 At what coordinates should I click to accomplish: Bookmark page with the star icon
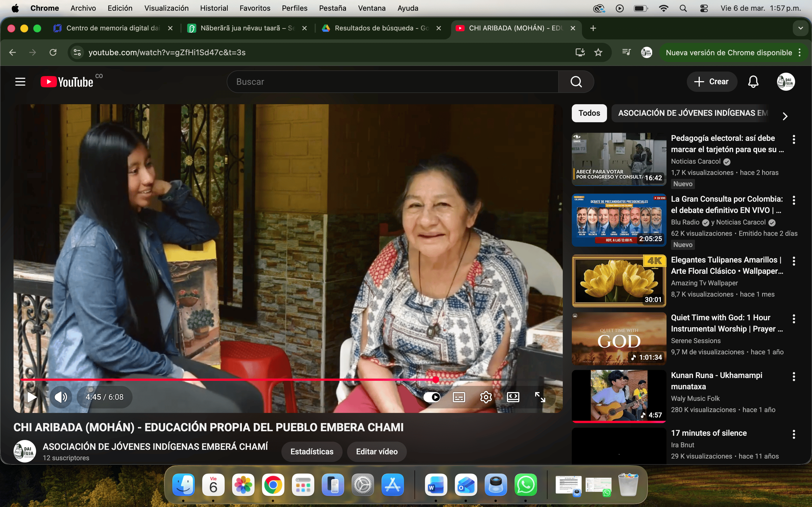598,52
